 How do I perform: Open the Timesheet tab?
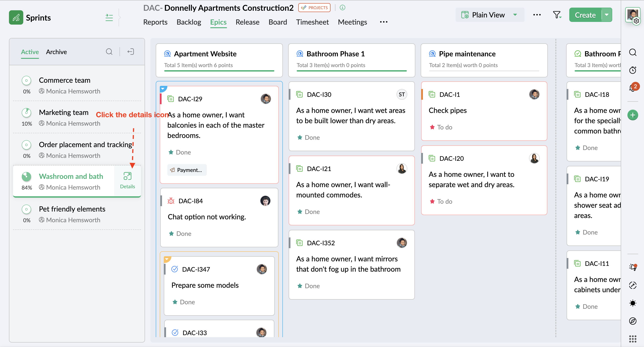click(313, 22)
